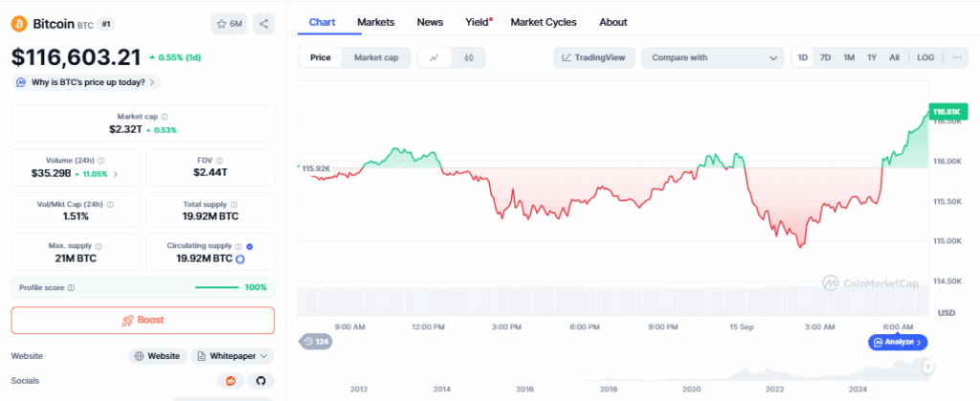Open Why is BTC's price up today
The width and height of the screenshot is (980, 401).
[86, 82]
